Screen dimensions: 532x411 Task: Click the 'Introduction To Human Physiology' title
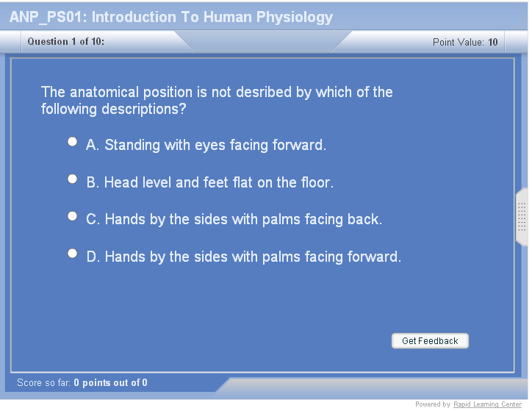[170, 17]
